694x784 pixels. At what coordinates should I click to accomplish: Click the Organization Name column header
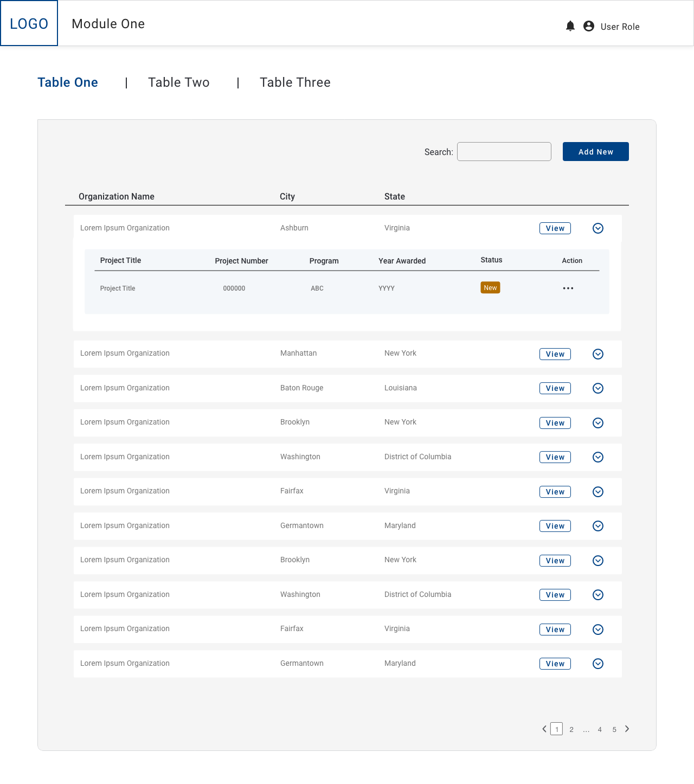click(117, 196)
